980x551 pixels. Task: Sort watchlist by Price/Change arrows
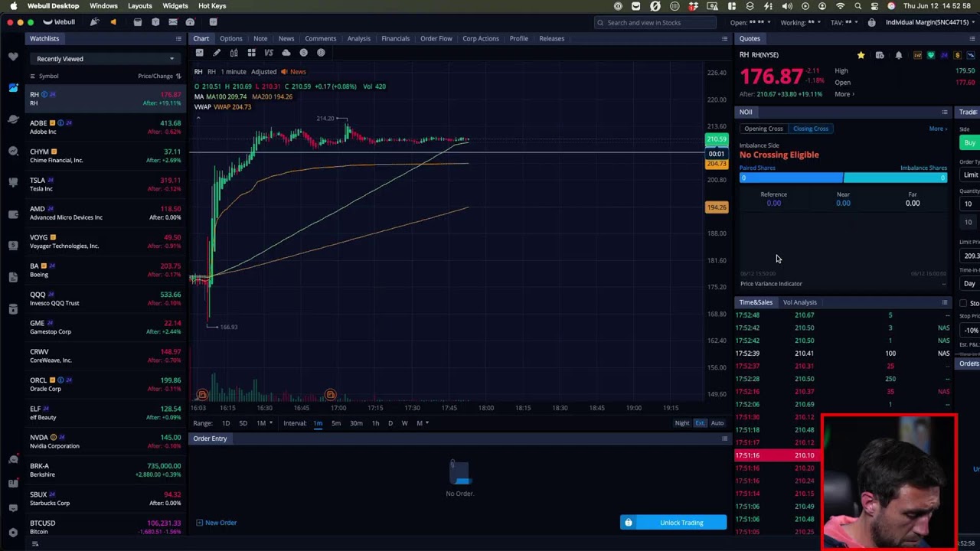[178, 76]
